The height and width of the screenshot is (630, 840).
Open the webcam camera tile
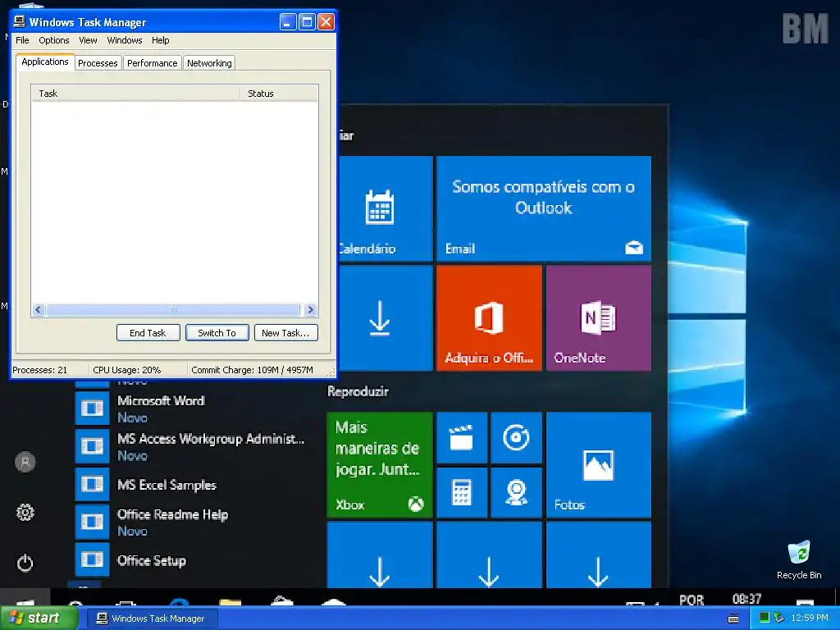(x=517, y=492)
